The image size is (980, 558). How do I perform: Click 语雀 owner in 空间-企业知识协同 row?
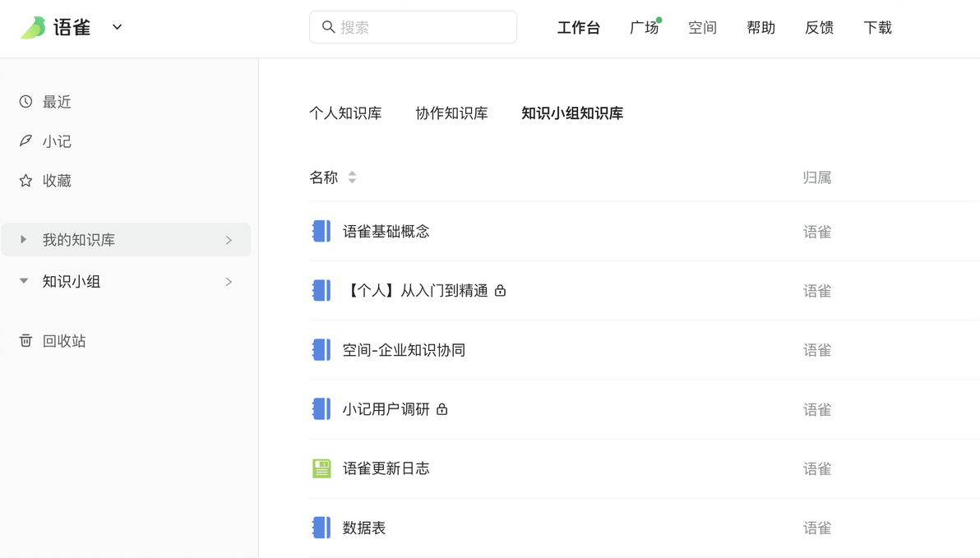pyautogui.click(x=817, y=351)
